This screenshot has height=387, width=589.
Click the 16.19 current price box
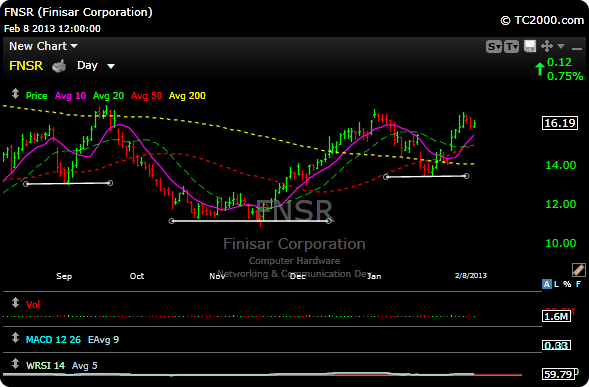560,123
